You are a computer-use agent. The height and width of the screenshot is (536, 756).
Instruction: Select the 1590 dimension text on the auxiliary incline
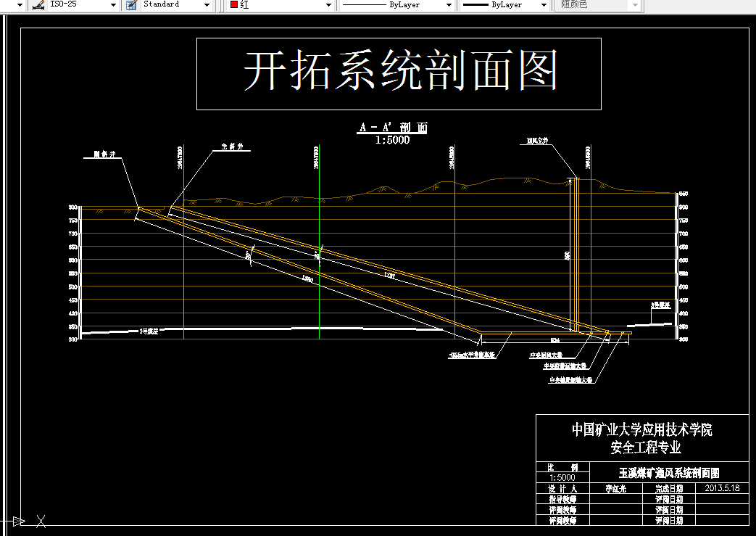tap(307, 279)
